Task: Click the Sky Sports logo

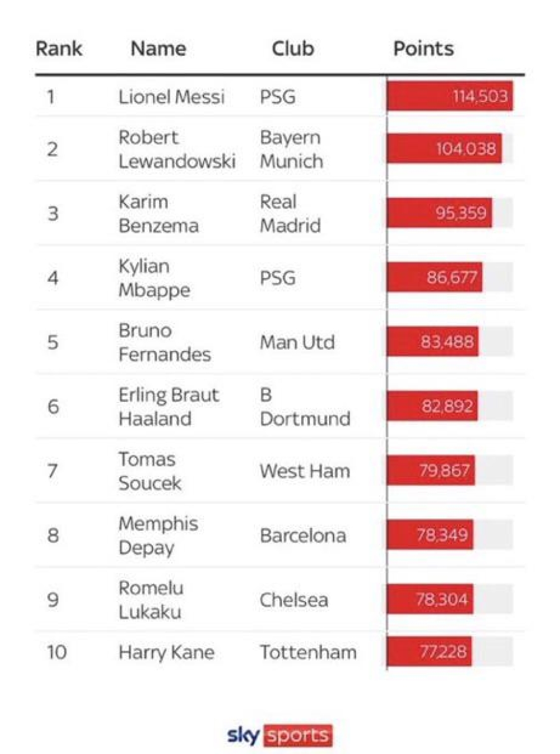Action: point(280,735)
